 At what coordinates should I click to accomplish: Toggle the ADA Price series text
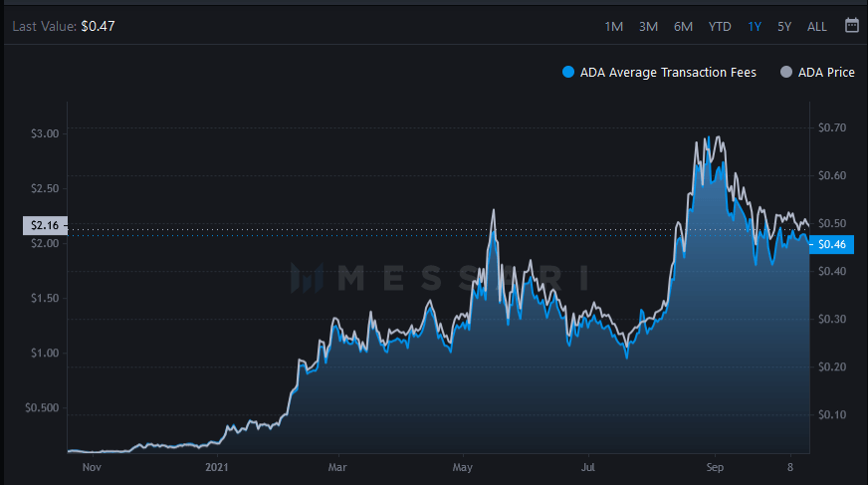click(826, 72)
